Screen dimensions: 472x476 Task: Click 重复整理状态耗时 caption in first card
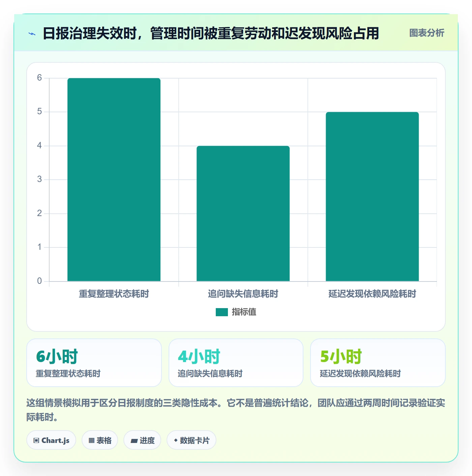(x=68, y=374)
